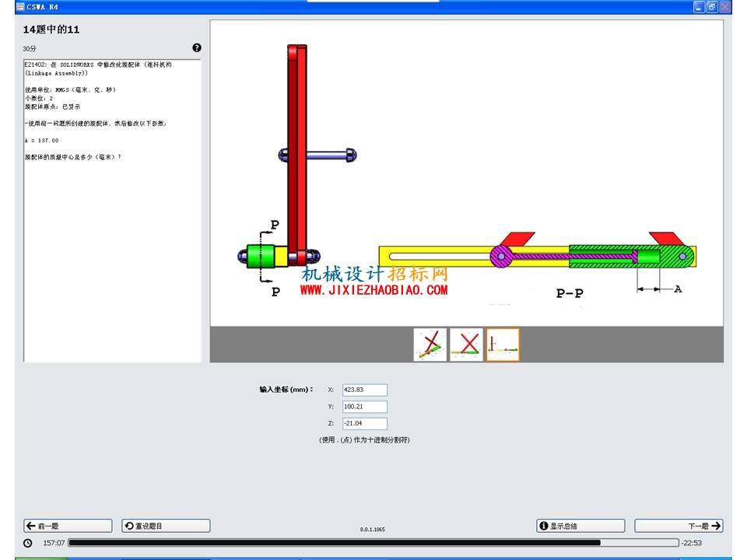Image resolution: width=747 pixels, height=560 pixels.
Task: Go to next question with 下一题 button
Action: pyautogui.click(x=679, y=526)
